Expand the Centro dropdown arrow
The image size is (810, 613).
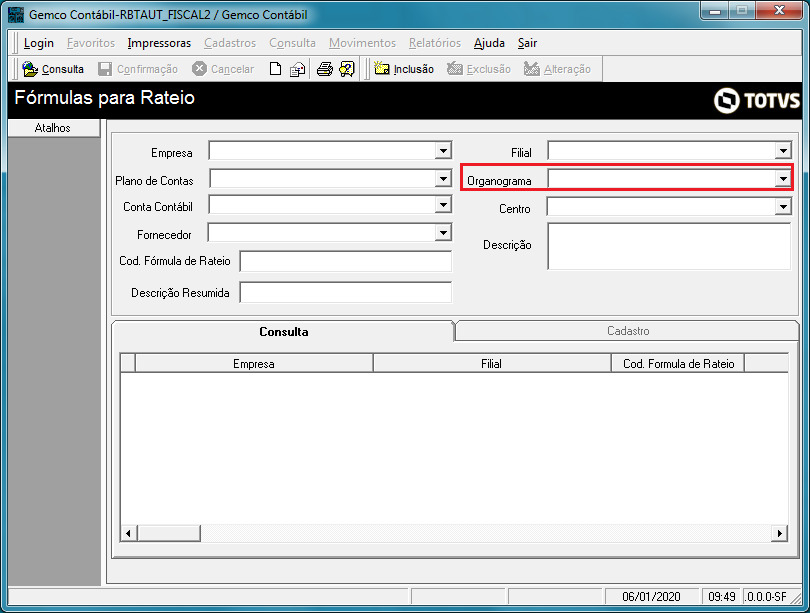[x=783, y=207]
